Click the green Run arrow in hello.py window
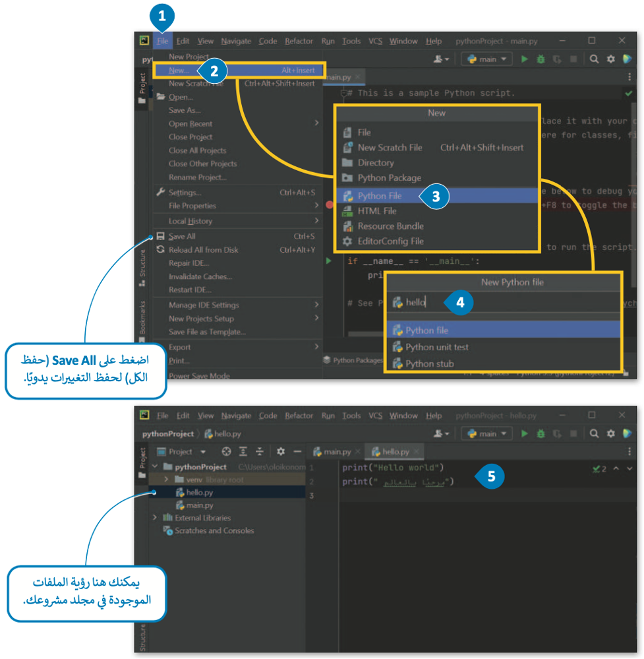Viewport: 644px width, 659px height. (x=524, y=433)
